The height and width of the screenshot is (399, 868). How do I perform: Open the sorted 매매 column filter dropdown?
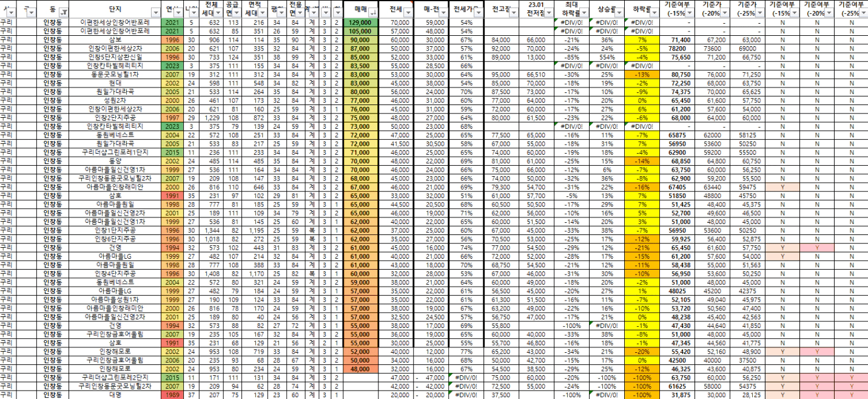click(x=372, y=12)
